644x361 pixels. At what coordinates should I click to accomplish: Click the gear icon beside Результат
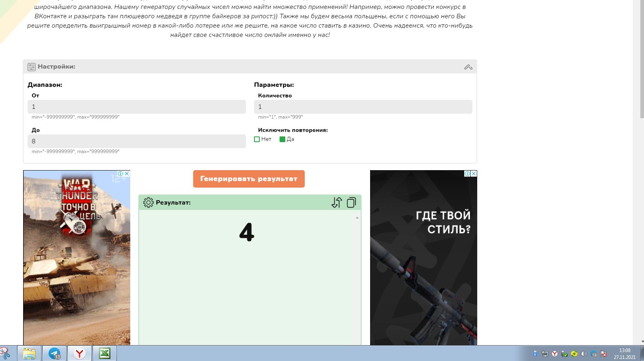(x=149, y=203)
